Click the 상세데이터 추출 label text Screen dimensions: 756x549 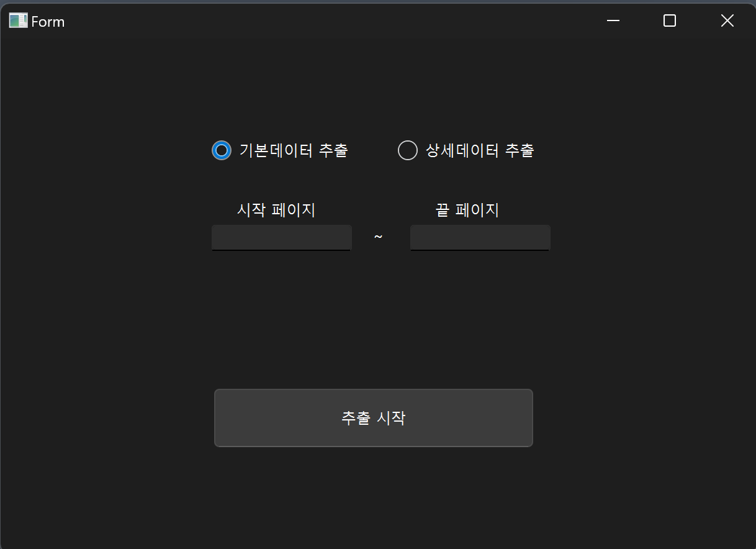pos(480,150)
